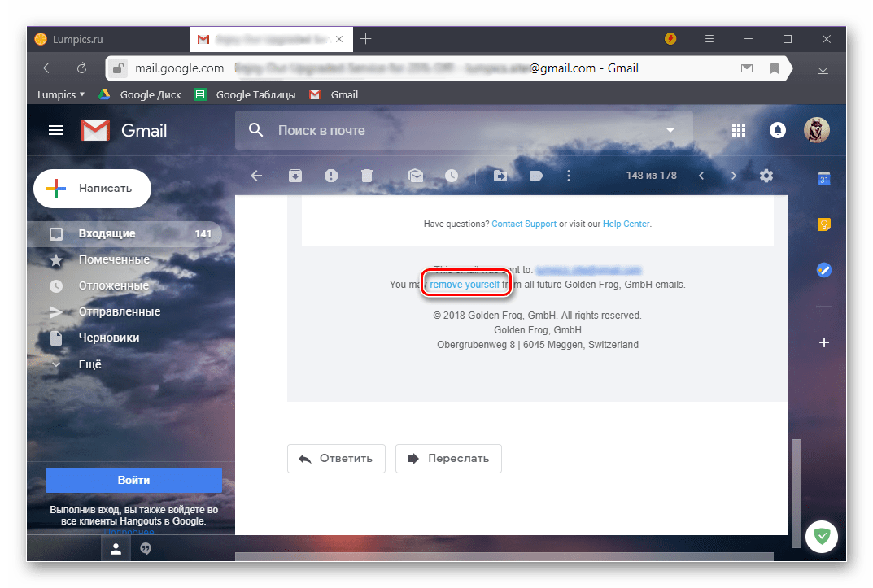Open Lumpics bookmarks folder dropdown
873x588 pixels.
pos(61,94)
